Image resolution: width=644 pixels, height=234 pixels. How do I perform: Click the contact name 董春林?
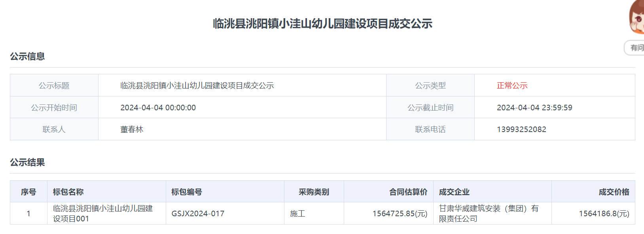[132, 129]
